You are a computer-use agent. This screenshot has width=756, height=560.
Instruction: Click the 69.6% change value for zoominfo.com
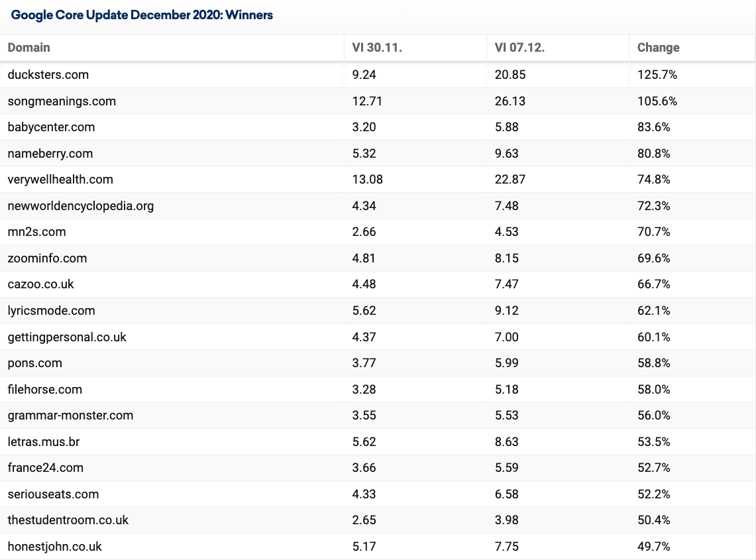pyautogui.click(x=654, y=258)
